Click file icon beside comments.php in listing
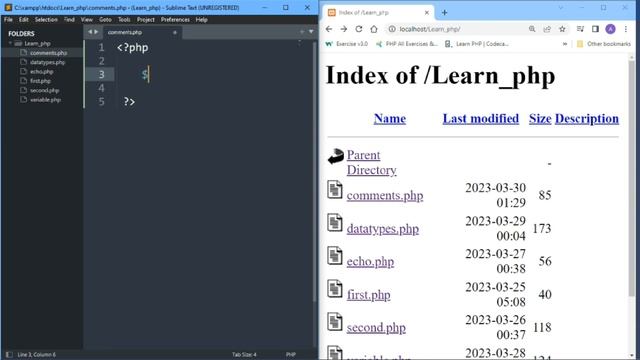 click(x=335, y=190)
